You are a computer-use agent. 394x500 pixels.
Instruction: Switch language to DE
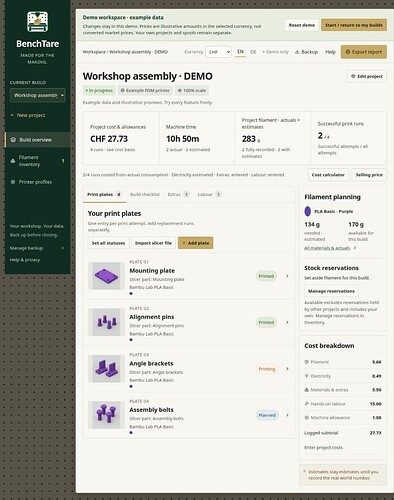coord(253,52)
